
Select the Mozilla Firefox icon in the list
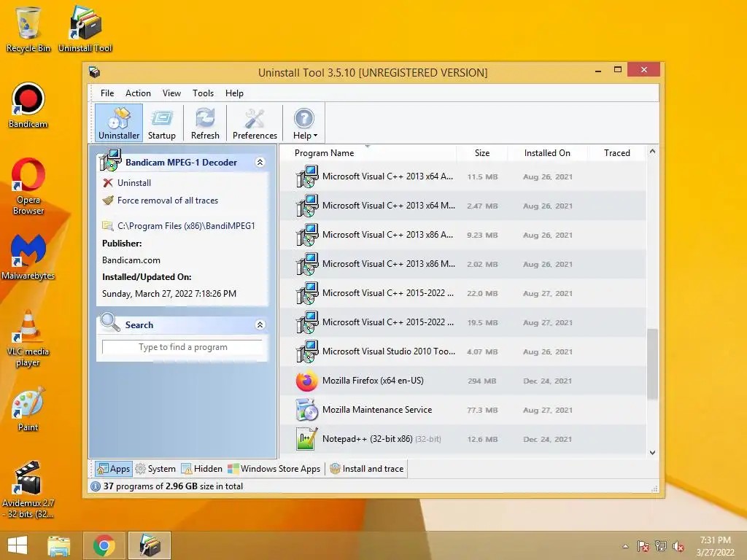point(307,381)
